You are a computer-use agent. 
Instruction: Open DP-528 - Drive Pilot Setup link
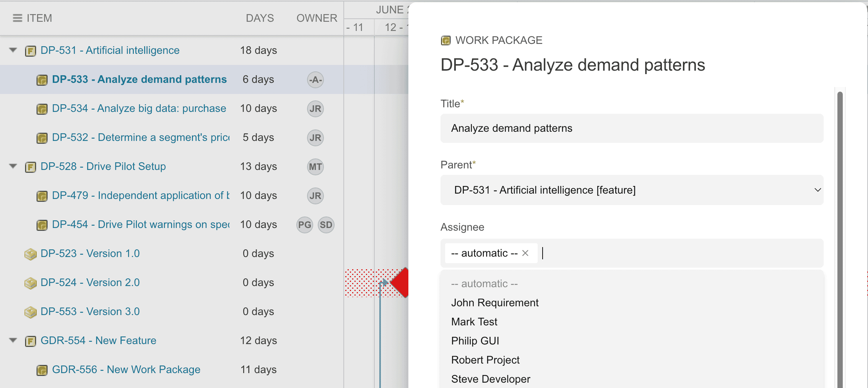click(103, 167)
